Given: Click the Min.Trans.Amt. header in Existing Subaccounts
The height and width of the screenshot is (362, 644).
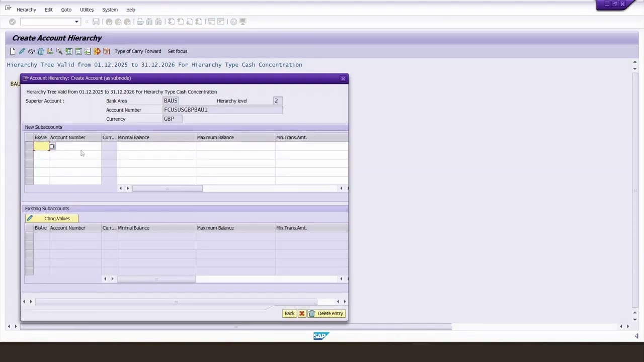Looking at the screenshot, I should (311, 228).
